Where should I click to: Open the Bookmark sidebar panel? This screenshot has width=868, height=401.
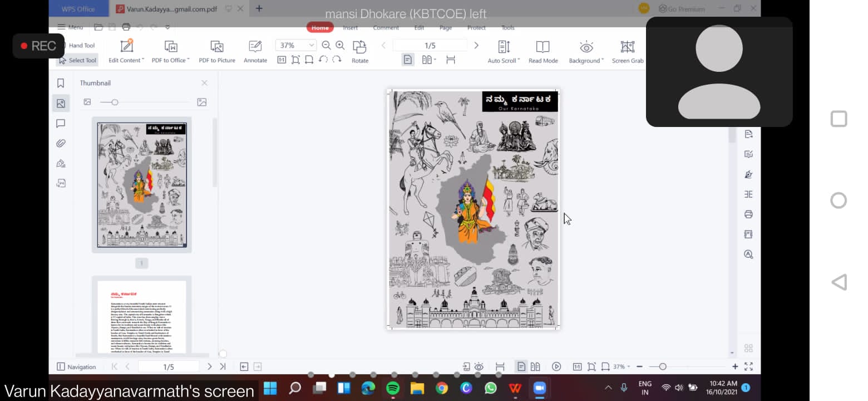point(61,83)
